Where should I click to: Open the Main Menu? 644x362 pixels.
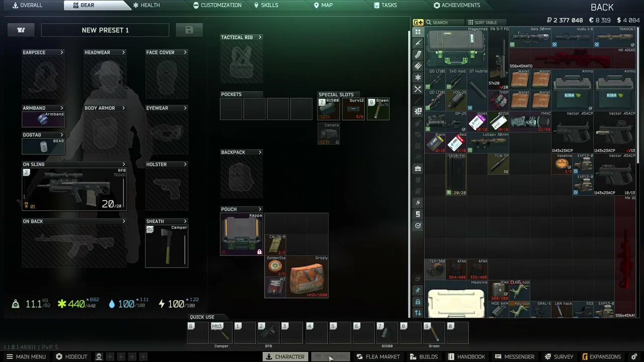pos(26,357)
